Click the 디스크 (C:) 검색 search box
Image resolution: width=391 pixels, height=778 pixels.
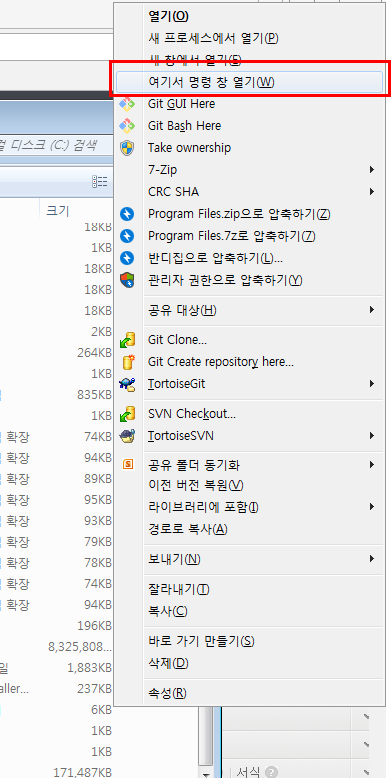pos(56,146)
